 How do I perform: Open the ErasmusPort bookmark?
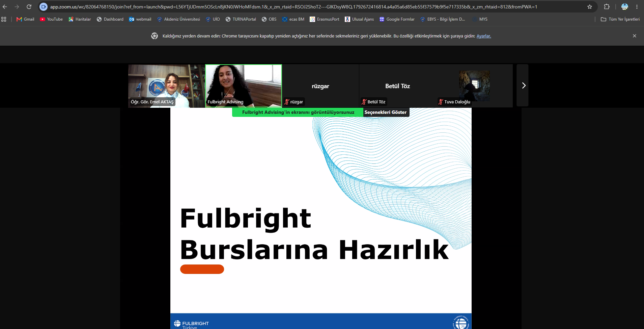[x=325, y=19]
